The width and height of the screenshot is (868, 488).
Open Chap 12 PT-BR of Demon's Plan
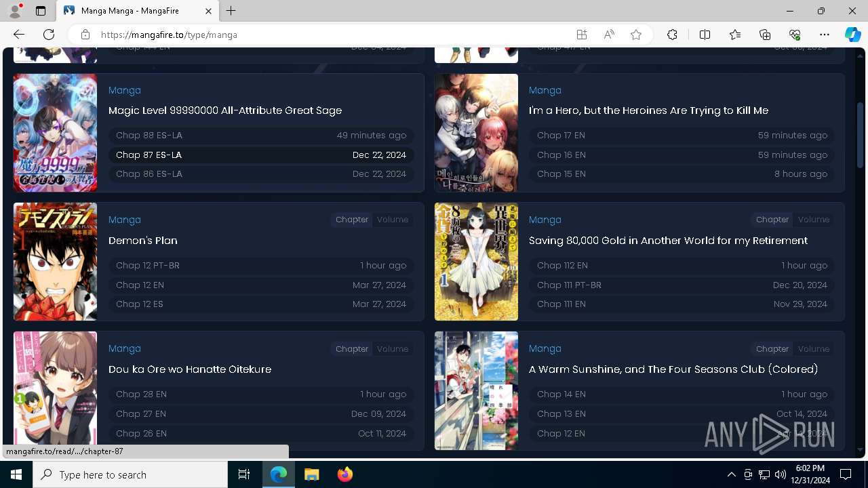tap(261, 266)
